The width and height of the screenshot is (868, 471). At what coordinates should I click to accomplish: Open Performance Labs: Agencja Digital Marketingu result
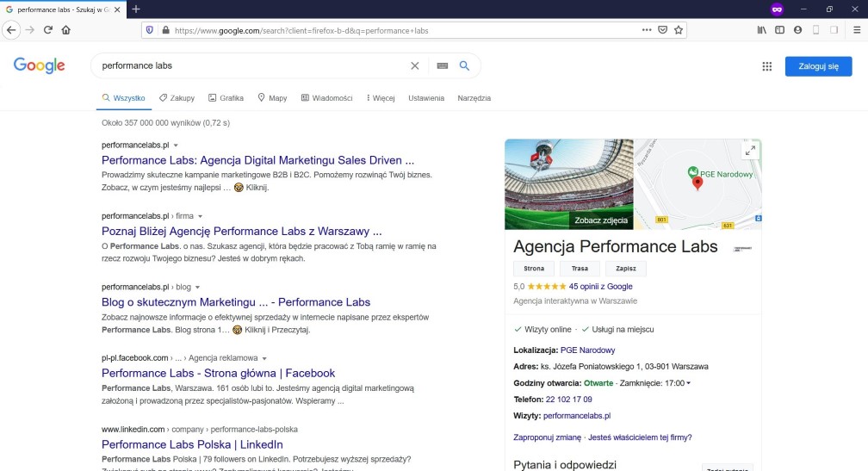pyautogui.click(x=258, y=160)
